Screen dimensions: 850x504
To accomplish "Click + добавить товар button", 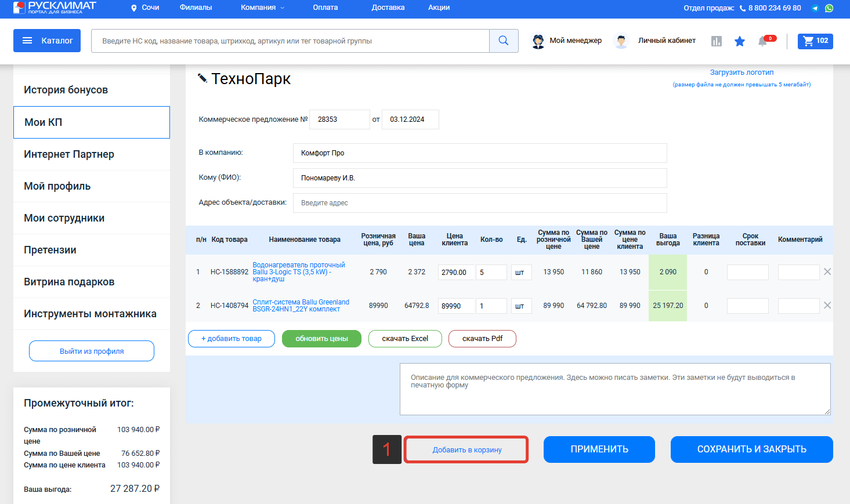I will 232,339.
